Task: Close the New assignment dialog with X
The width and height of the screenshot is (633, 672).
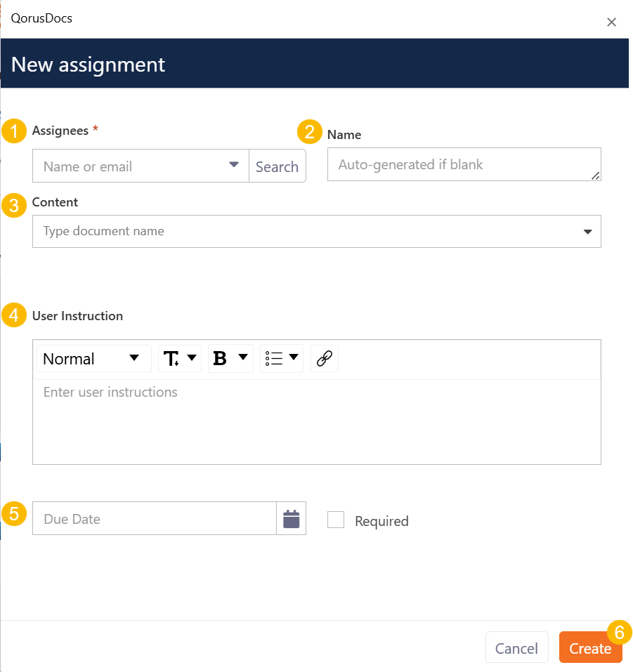Action: point(611,22)
